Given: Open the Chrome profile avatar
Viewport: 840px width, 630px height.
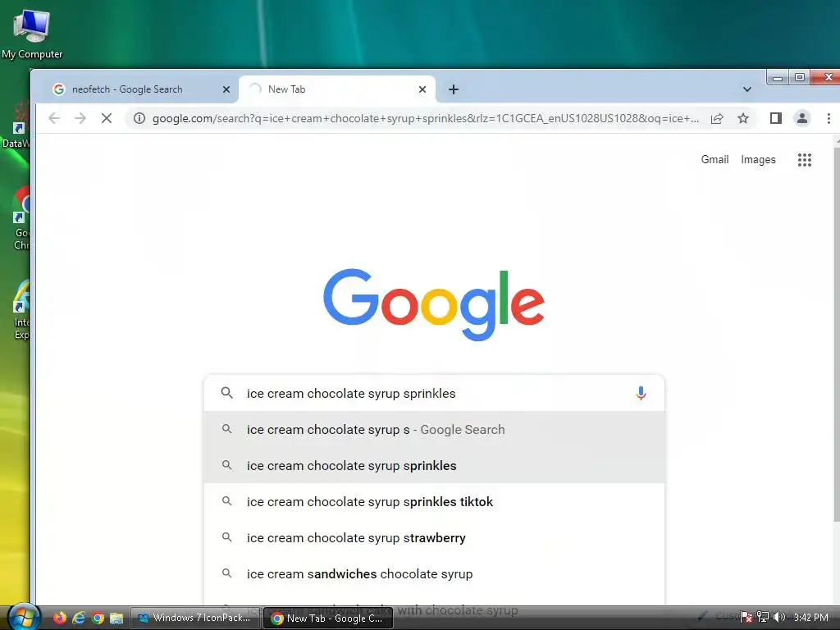Looking at the screenshot, I should pos(802,118).
